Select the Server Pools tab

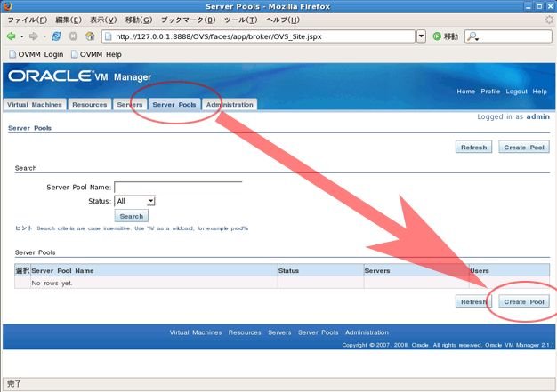174,105
